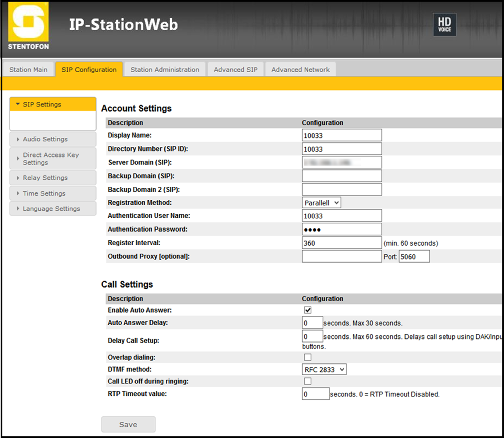Image resolution: width=504 pixels, height=438 pixels.
Task: Focus the Outbound Proxy Port field
Action: coord(414,257)
